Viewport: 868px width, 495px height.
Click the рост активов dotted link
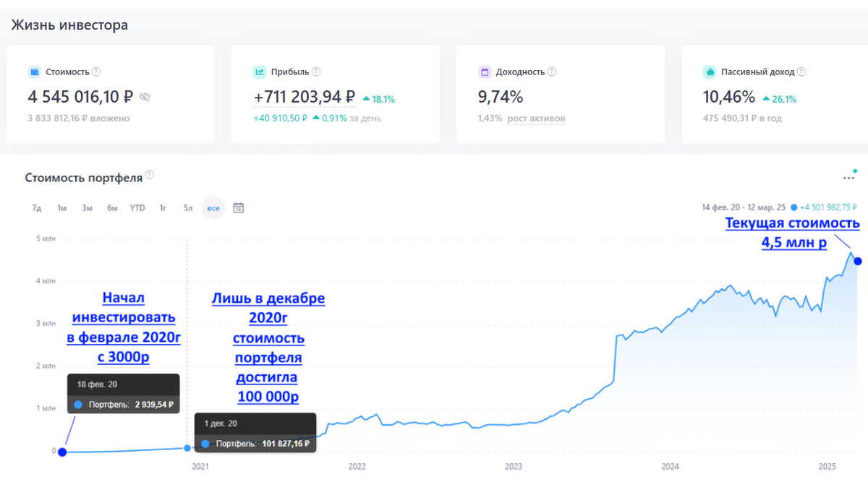pyautogui.click(x=536, y=119)
